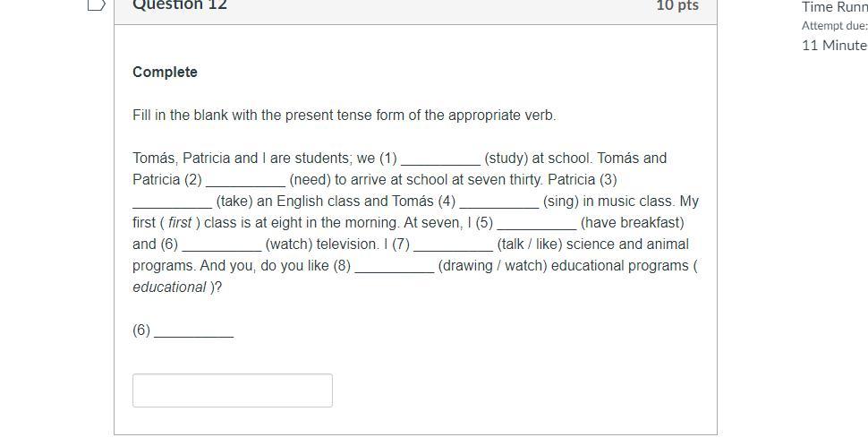The width and height of the screenshot is (868, 446).
Task: Click the italic word "educational"
Action: click(169, 287)
